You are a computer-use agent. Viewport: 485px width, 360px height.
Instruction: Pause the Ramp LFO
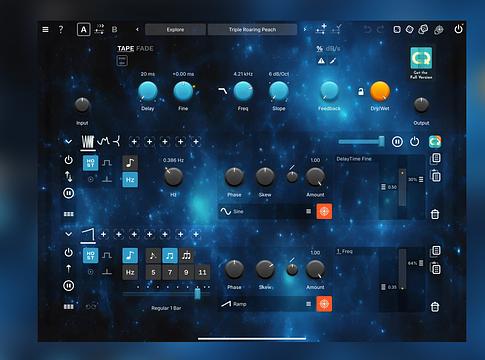(69, 285)
